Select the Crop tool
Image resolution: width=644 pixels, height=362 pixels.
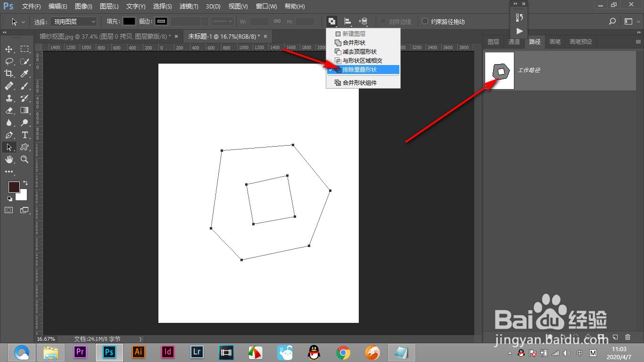click(9, 74)
